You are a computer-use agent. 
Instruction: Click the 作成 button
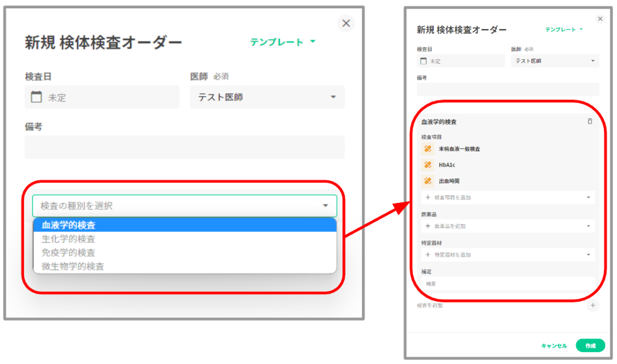pos(590,346)
